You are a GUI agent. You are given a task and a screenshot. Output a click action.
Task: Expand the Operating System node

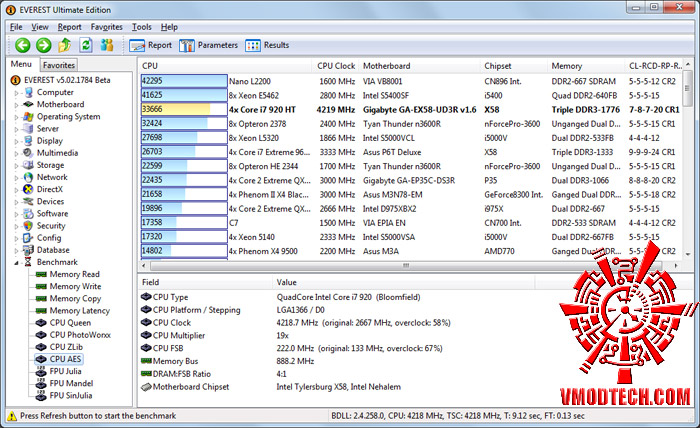click(17, 117)
